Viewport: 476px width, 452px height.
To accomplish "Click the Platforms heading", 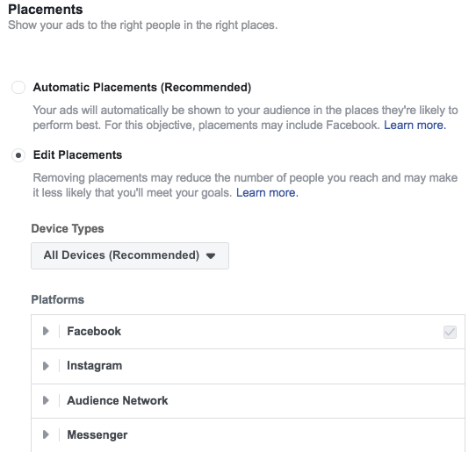I will point(58,299).
